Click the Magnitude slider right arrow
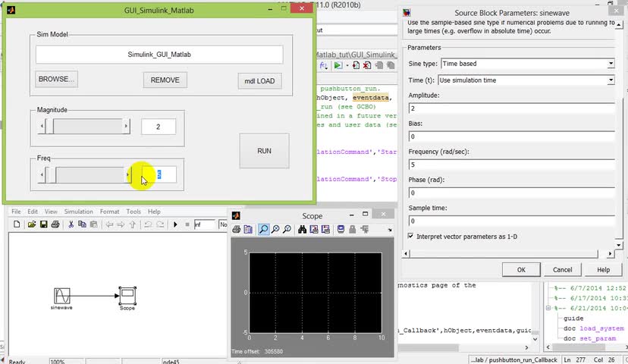The height and width of the screenshot is (364, 628). (126, 127)
